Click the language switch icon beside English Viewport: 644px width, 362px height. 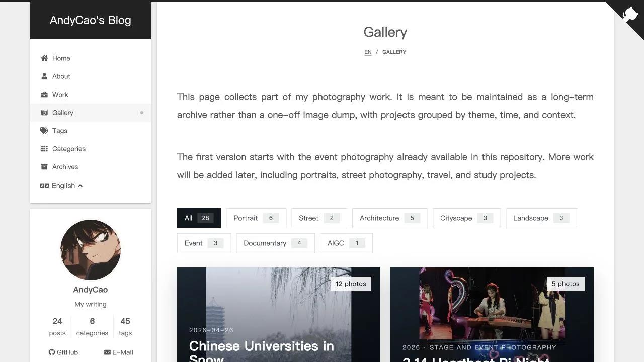click(44, 186)
